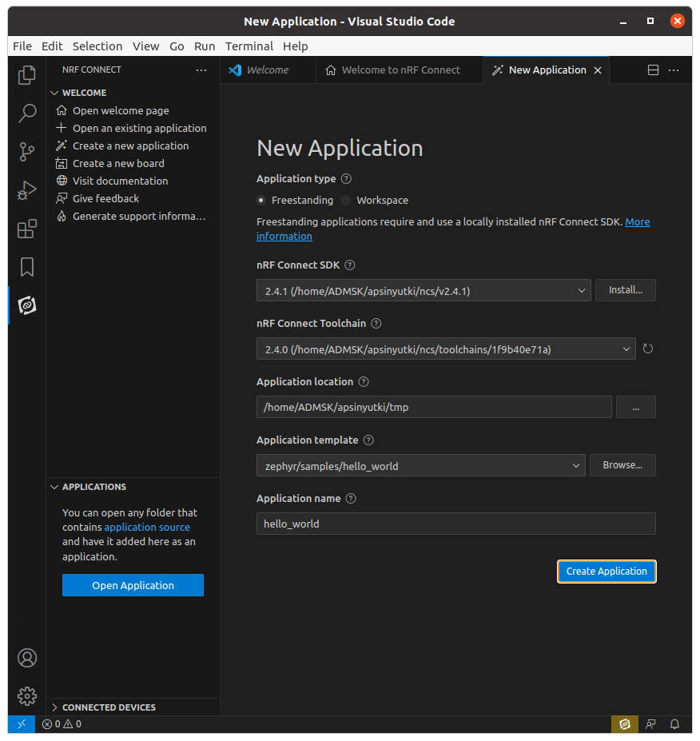
Task: Follow the application source link
Action: coord(147,527)
